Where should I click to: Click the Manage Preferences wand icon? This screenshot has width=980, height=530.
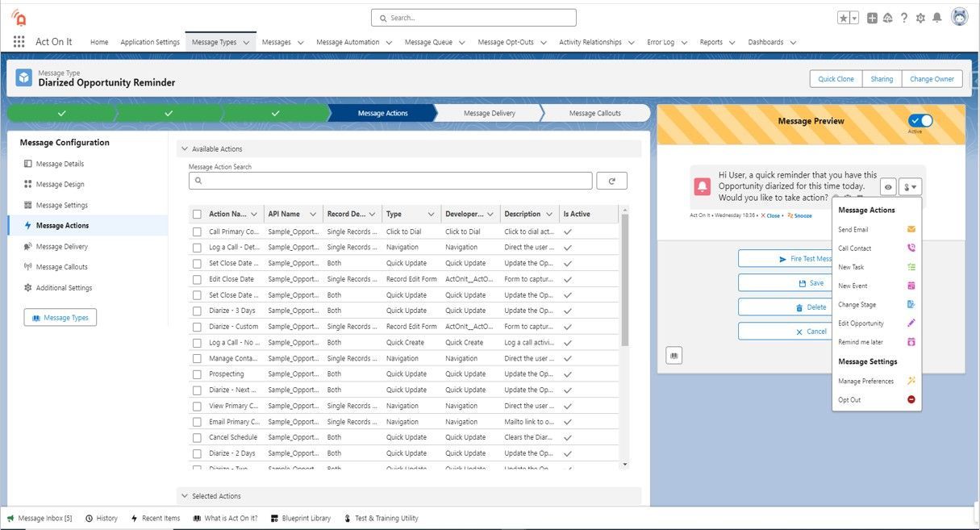(911, 381)
